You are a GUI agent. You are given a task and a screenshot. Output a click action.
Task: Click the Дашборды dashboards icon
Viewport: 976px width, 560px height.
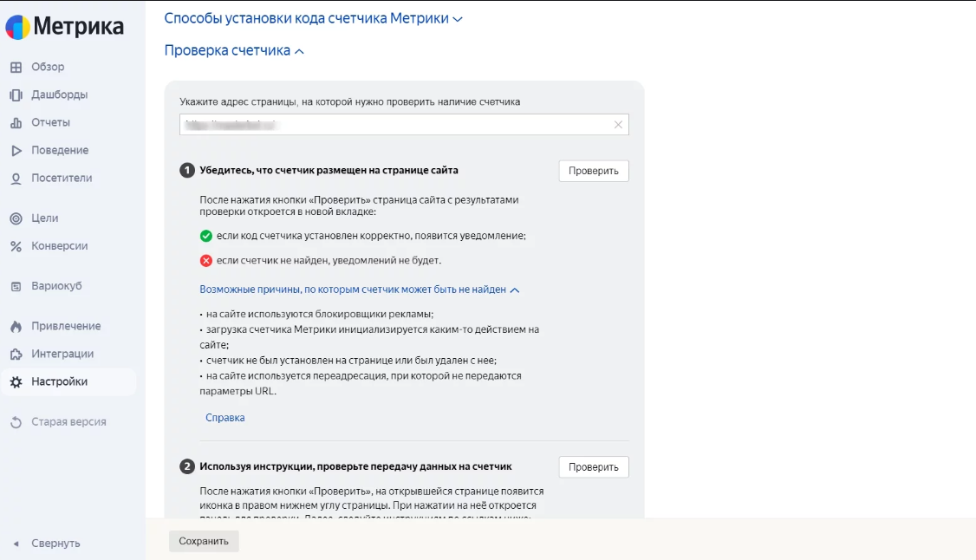coord(16,95)
